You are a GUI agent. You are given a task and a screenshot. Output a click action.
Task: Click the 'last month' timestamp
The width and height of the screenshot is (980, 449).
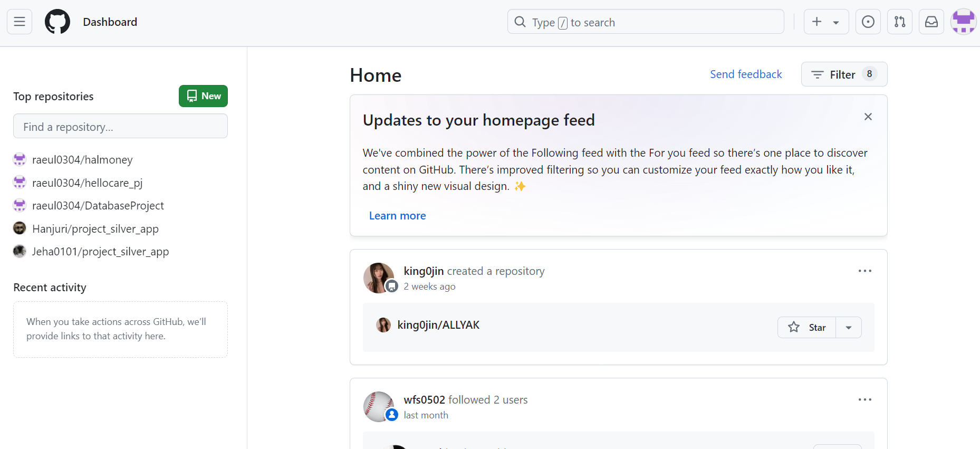point(426,415)
